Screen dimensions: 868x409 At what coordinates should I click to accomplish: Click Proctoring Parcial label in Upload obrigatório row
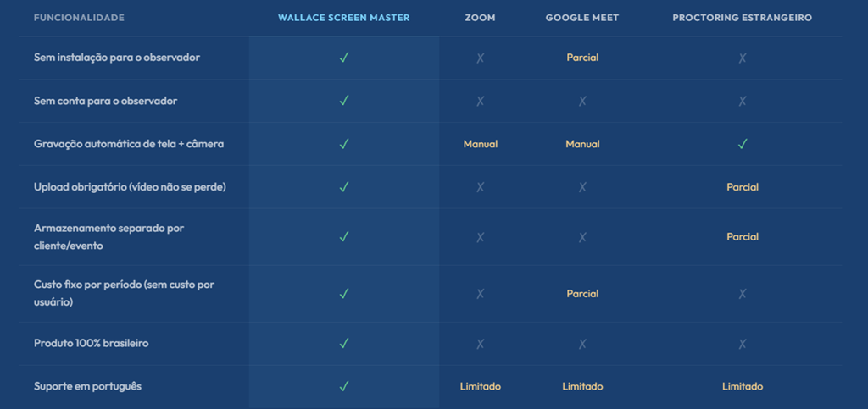tap(742, 187)
